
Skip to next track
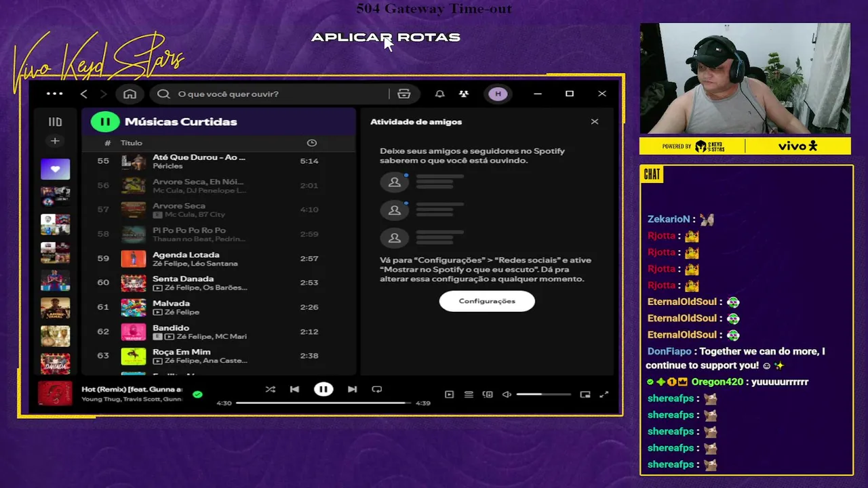point(352,389)
